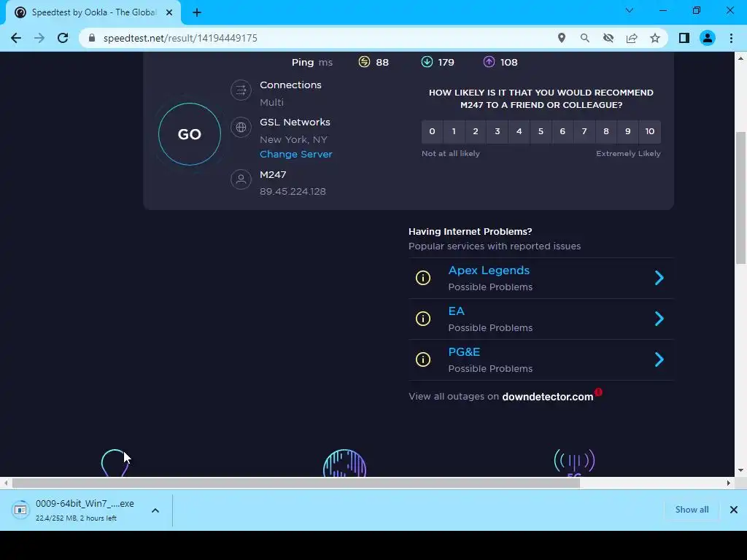Viewport: 747px width, 560px height.
Task: Click the IP address 89.45.224.128
Action: pos(293,192)
